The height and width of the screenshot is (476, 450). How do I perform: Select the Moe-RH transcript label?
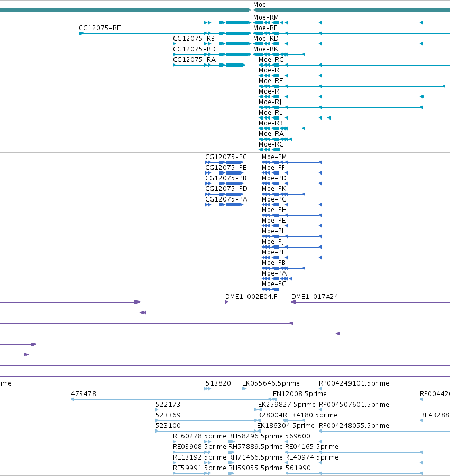pyautogui.click(x=271, y=70)
